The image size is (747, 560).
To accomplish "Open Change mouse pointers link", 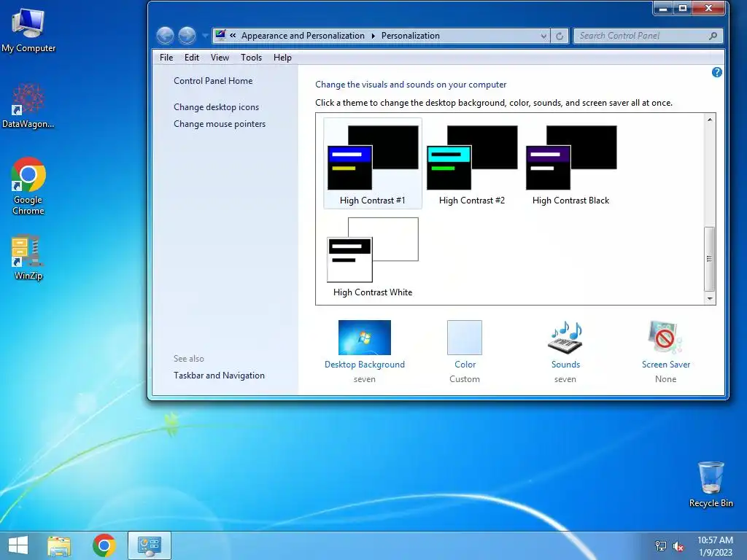I will (220, 124).
